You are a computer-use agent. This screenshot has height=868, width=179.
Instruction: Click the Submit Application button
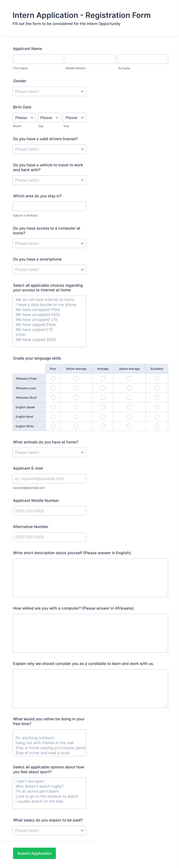tap(34, 853)
